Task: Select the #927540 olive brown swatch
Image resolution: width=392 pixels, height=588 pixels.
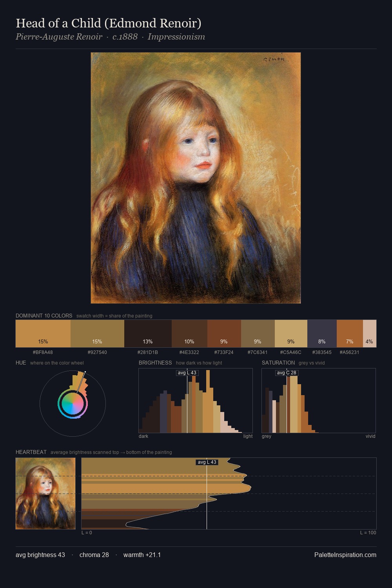Action: point(97,334)
